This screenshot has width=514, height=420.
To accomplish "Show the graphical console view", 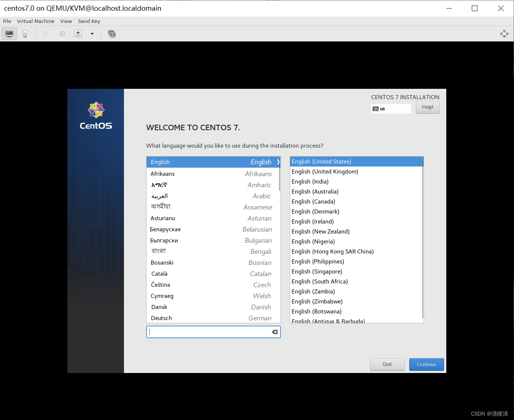I will 9,34.
